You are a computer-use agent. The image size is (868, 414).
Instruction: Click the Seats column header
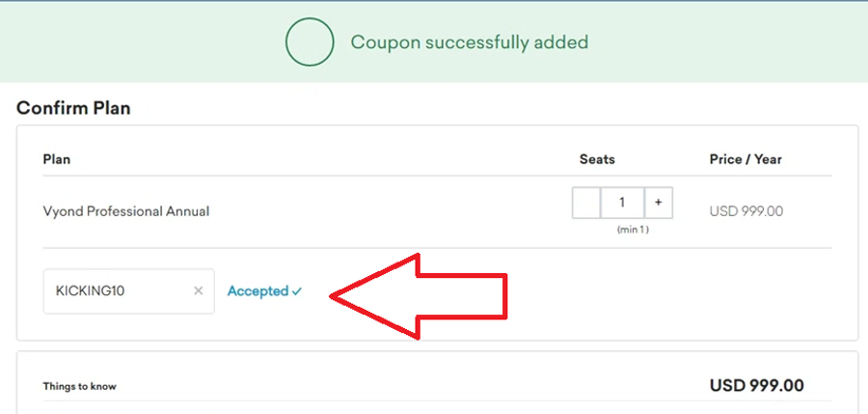pos(597,159)
